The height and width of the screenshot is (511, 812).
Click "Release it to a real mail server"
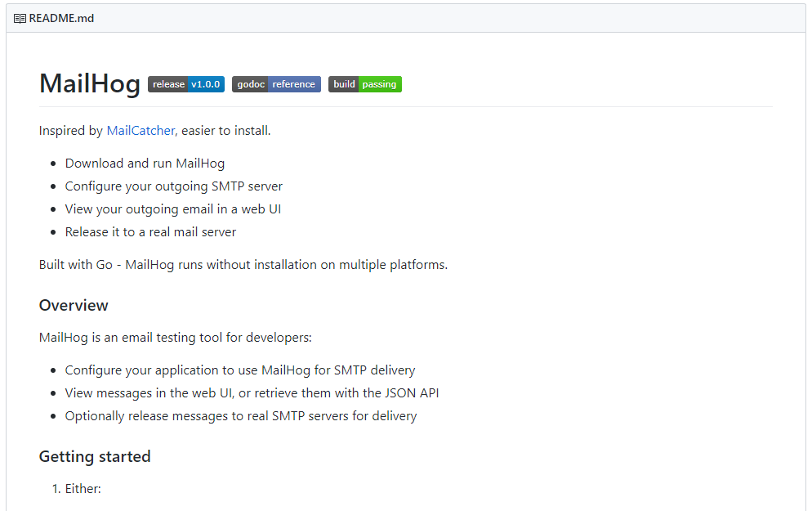[x=150, y=232]
